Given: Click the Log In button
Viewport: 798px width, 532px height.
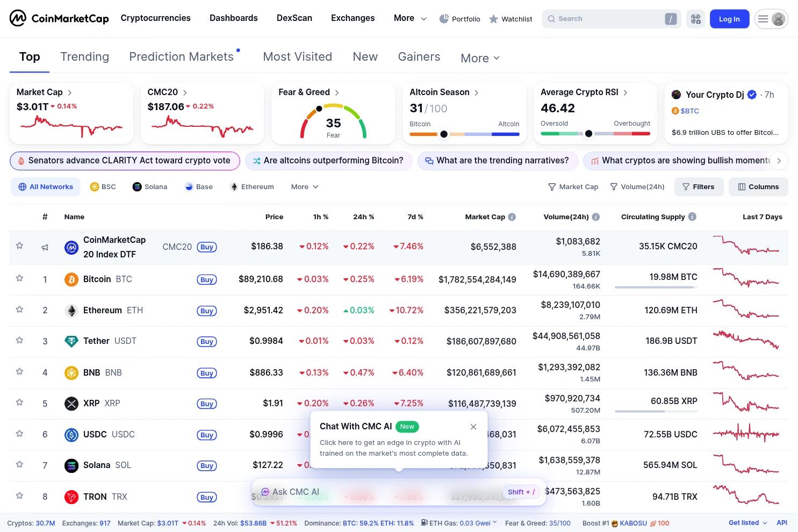Looking at the screenshot, I should tap(729, 19).
